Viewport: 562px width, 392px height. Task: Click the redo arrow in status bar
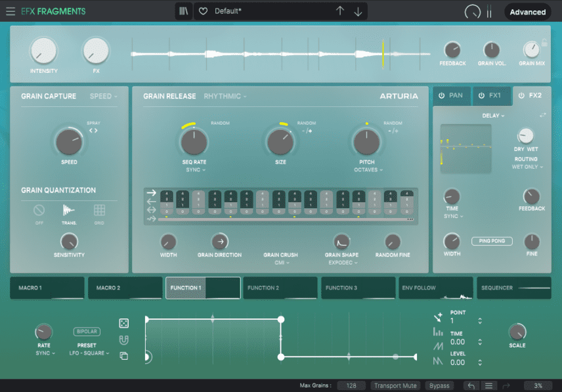pos(506,386)
